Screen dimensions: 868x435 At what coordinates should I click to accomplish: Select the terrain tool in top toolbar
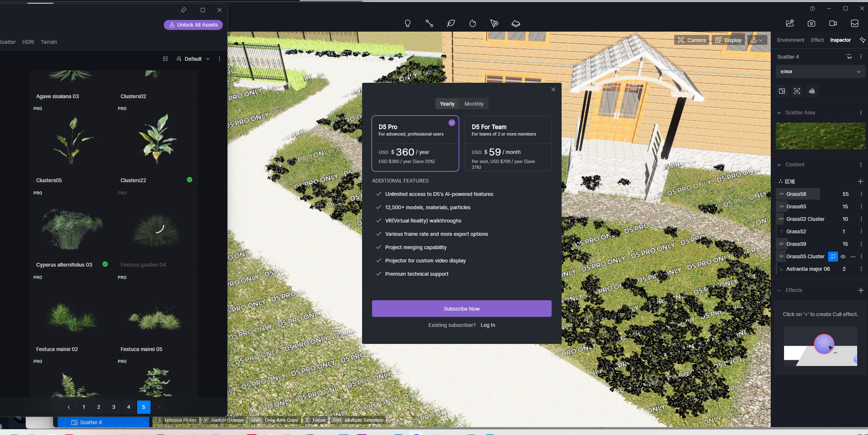click(x=515, y=24)
